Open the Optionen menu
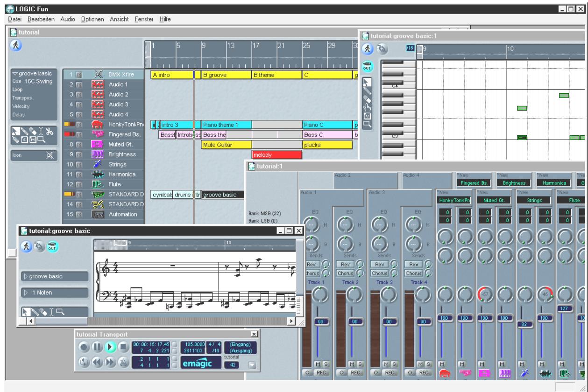Viewport: 588px width, 392px height. coord(93,19)
